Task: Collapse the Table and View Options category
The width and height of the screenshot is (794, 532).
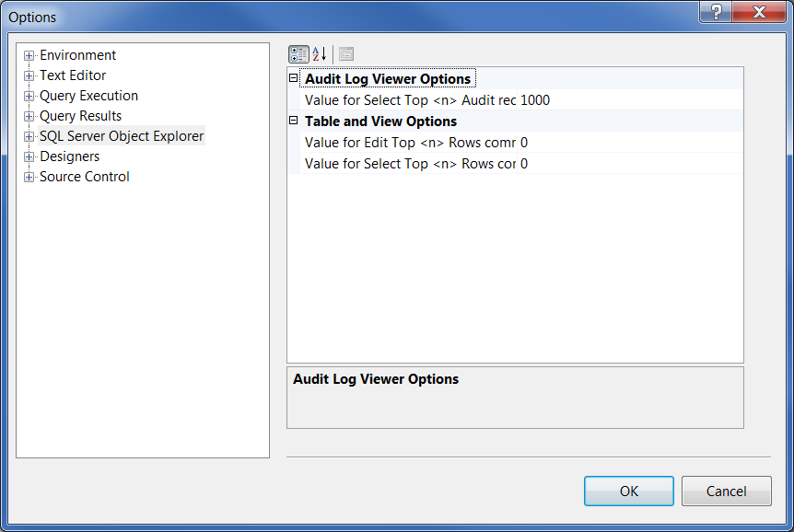Action: pyautogui.click(x=293, y=121)
